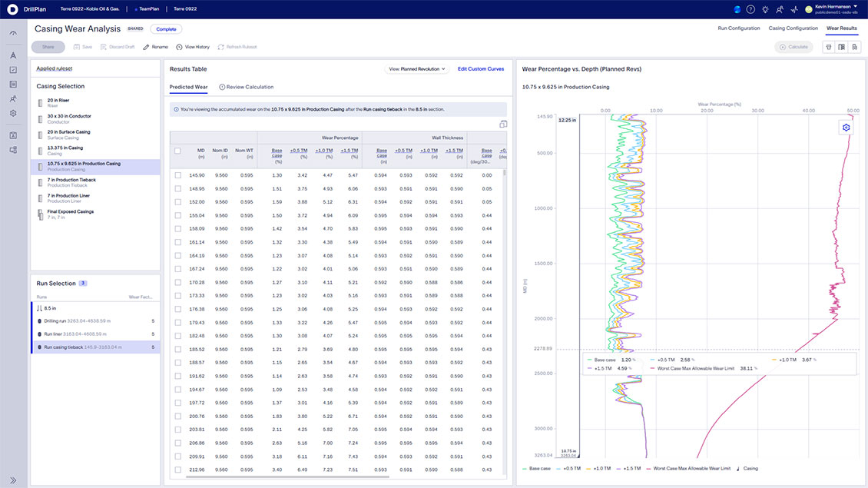Open the Review Calculation tab
The image size is (868, 488).
coord(247,87)
